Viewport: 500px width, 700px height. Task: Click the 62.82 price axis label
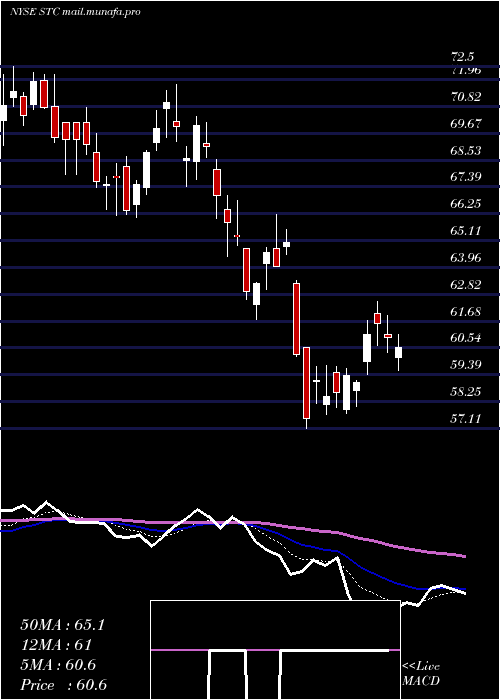(x=466, y=285)
